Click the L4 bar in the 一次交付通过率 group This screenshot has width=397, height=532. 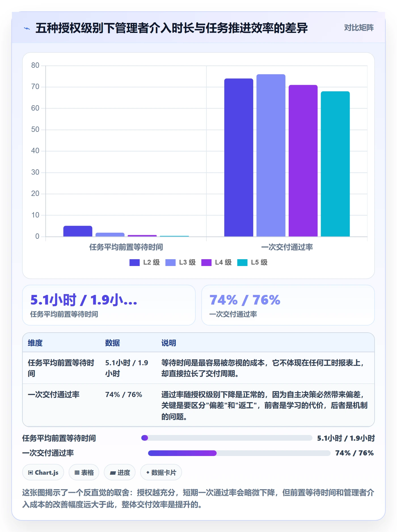click(x=303, y=161)
